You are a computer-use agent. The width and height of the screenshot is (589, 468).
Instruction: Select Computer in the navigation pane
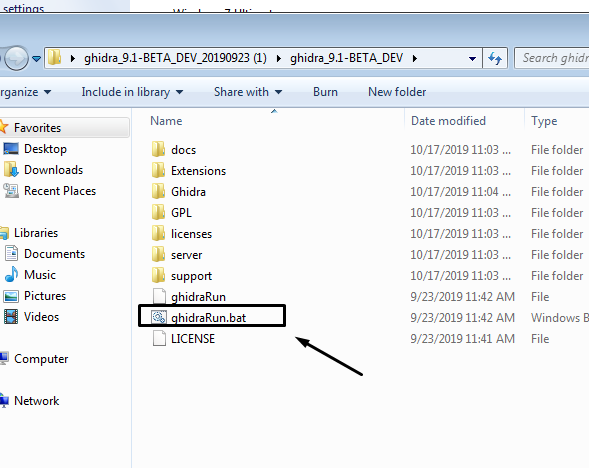coord(41,359)
